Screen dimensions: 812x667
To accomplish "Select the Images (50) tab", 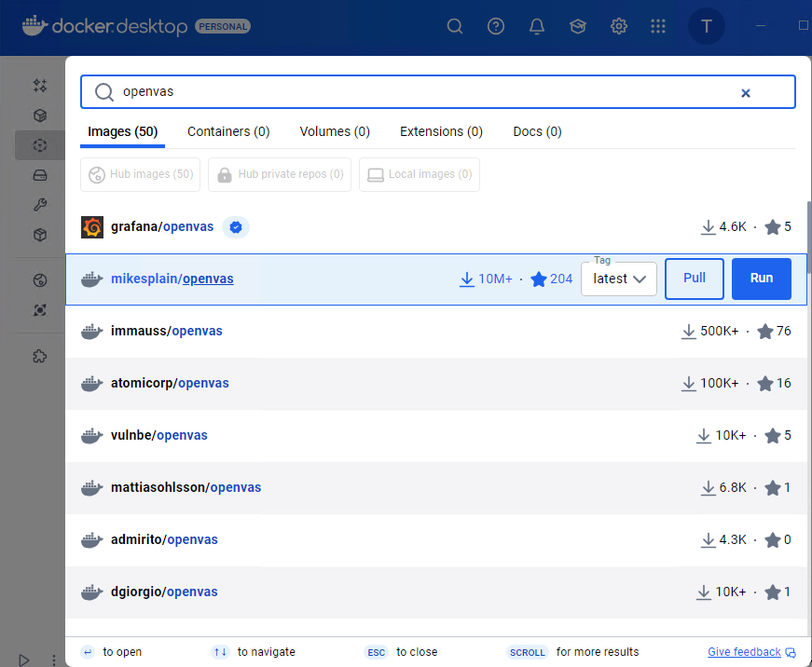I will click(123, 132).
